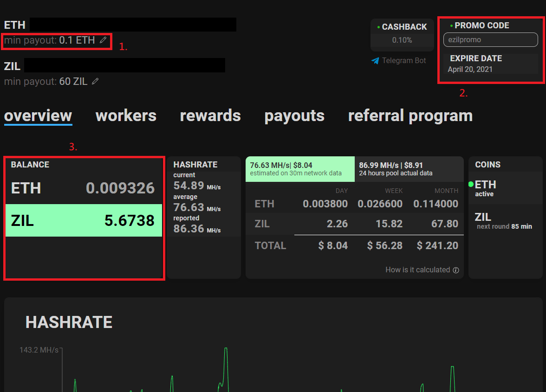Click ZIL monthly estimate 67.80
The width and height of the screenshot is (546, 392).
pos(445,224)
